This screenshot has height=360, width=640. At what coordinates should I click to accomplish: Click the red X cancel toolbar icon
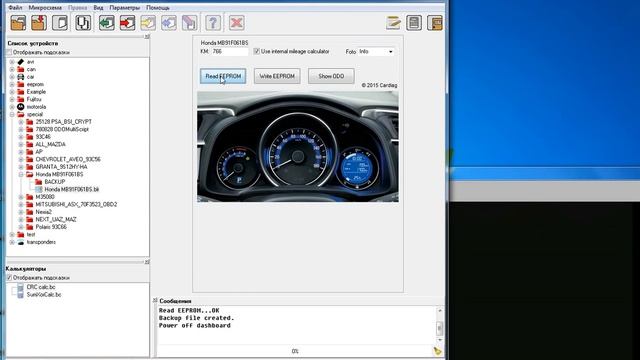[x=236, y=23]
